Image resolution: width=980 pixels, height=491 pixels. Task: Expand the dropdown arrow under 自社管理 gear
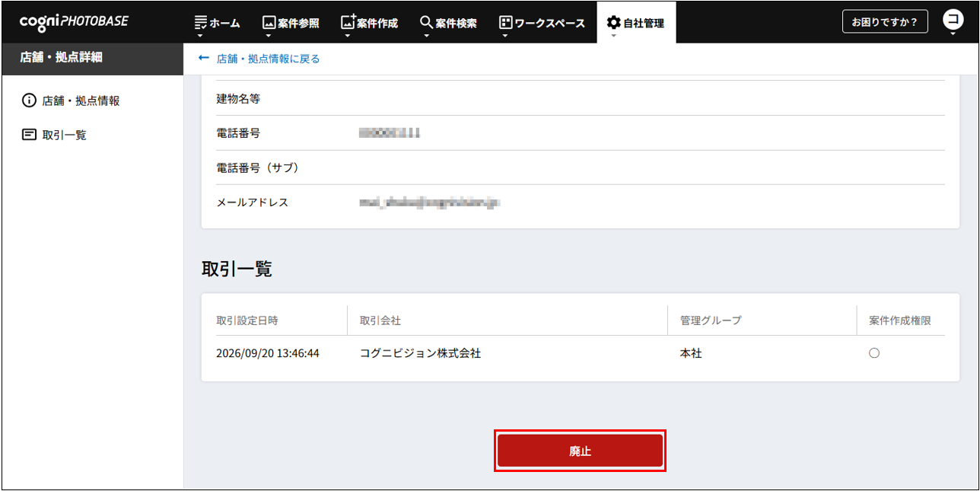(x=613, y=35)
